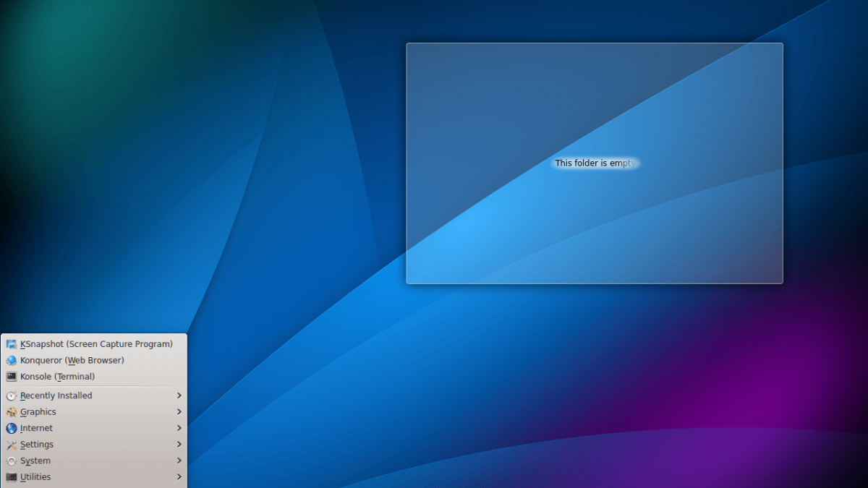Click the Settings tools icon
The image size is (868, 488).
12,445
